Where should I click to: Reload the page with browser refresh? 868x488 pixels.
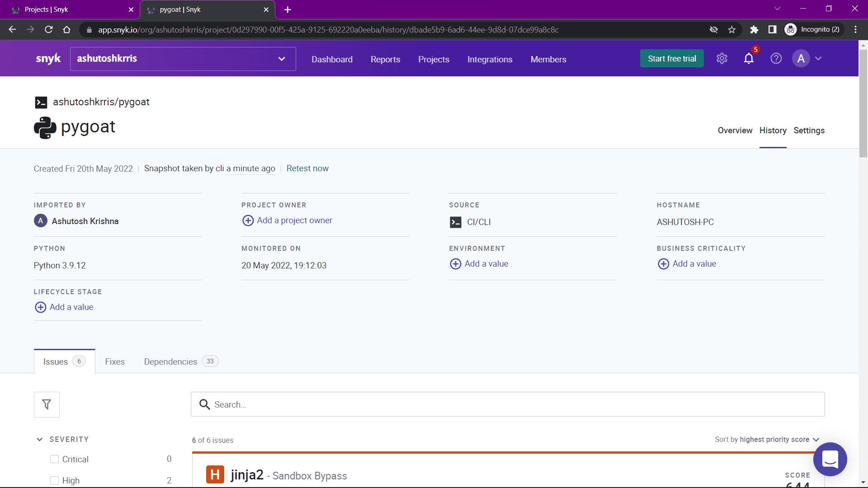pyautogui.click(x=49, y=30)
